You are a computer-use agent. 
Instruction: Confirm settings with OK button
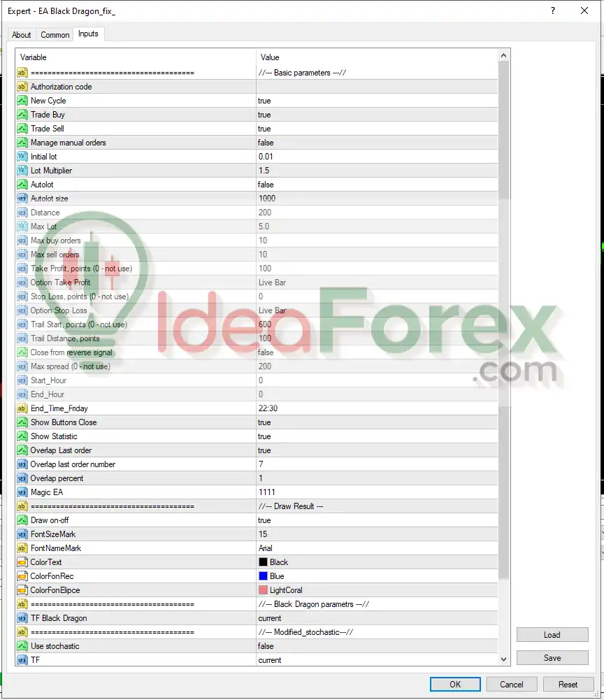(x=455, y=685)
